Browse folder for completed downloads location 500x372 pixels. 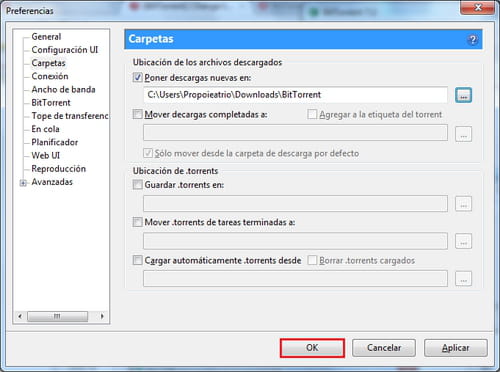[463, 134]
